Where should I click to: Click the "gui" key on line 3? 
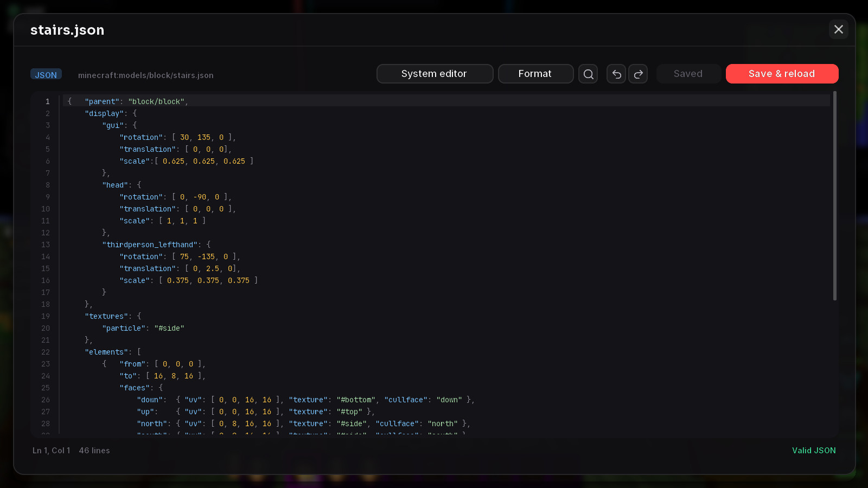coord(113,125)
